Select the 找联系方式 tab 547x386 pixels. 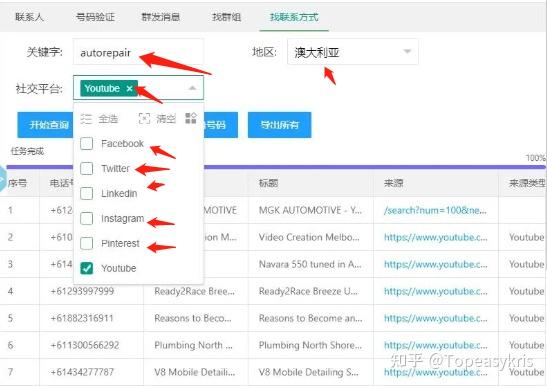294,17
